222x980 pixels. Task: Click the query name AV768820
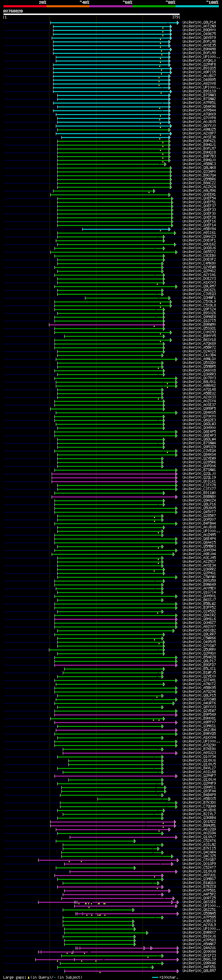13,11
